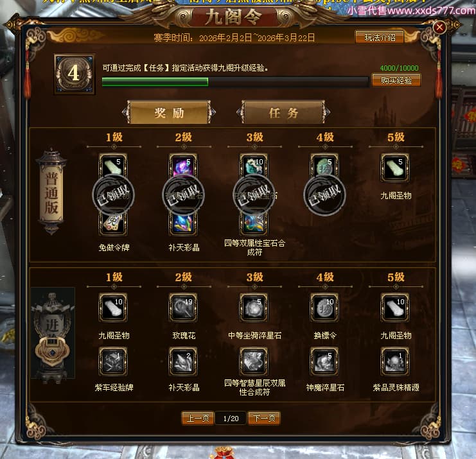
Task: Click the 中等坐骑淬星石 reward icon
Action: (x=254, y=307)
